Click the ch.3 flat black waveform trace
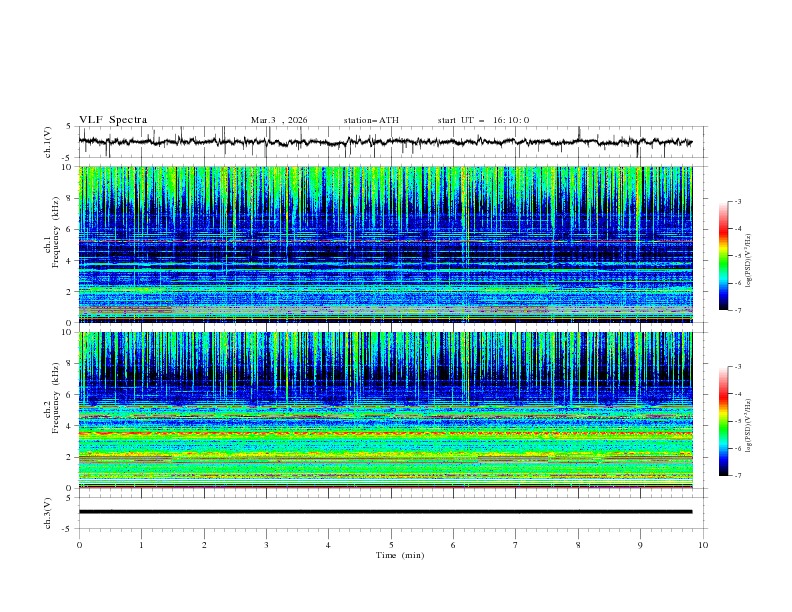The height and width of the screenshot is (612, 792). click(385, 512)
